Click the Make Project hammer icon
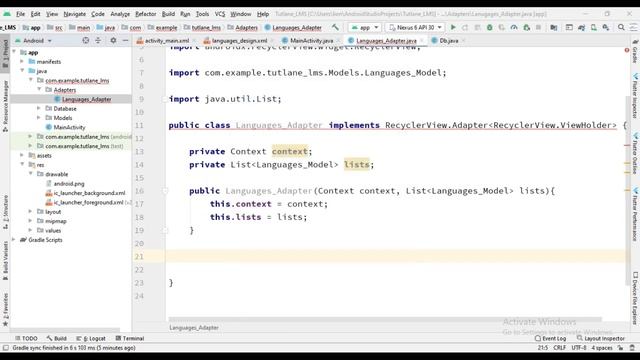The width and height of the screenshot is (640, 360). [335, 27]
